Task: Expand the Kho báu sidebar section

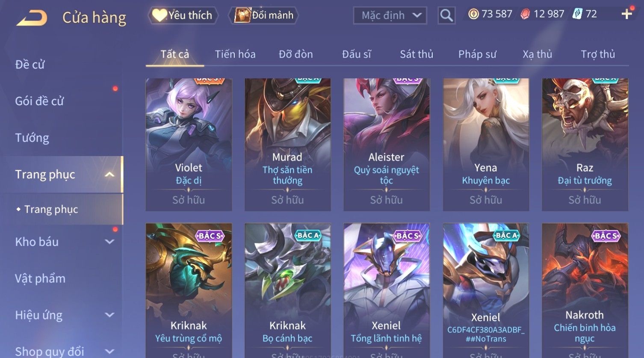Action: [x=109, y=242]
